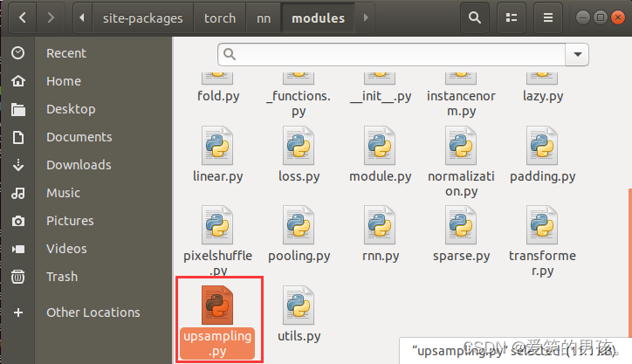The image size is (632, 364).
Task: Click the Trash bin icon
Action: (x=18, y=277)
